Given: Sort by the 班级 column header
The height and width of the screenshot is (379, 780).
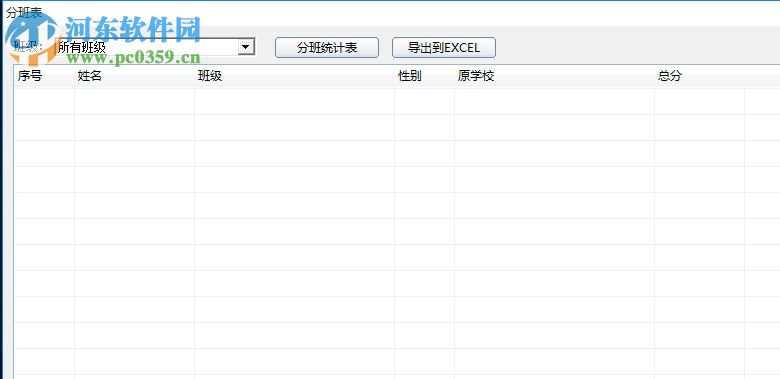Looking at the screenshot, I should point(294,77).
